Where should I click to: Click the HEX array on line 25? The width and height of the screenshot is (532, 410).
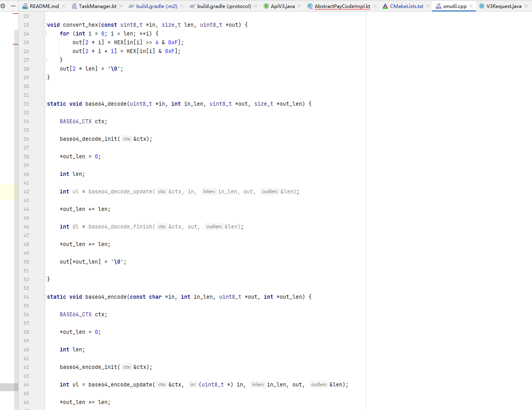[119, 42]
